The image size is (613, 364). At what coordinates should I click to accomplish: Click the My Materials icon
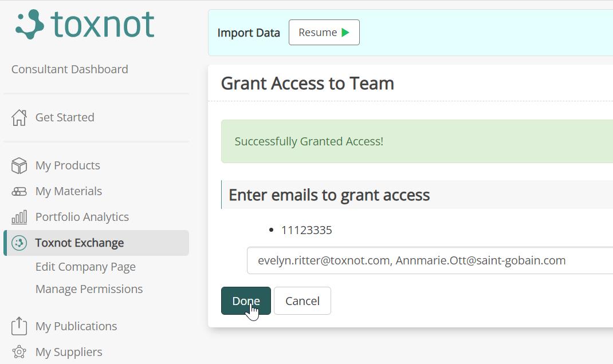point(19,191)
